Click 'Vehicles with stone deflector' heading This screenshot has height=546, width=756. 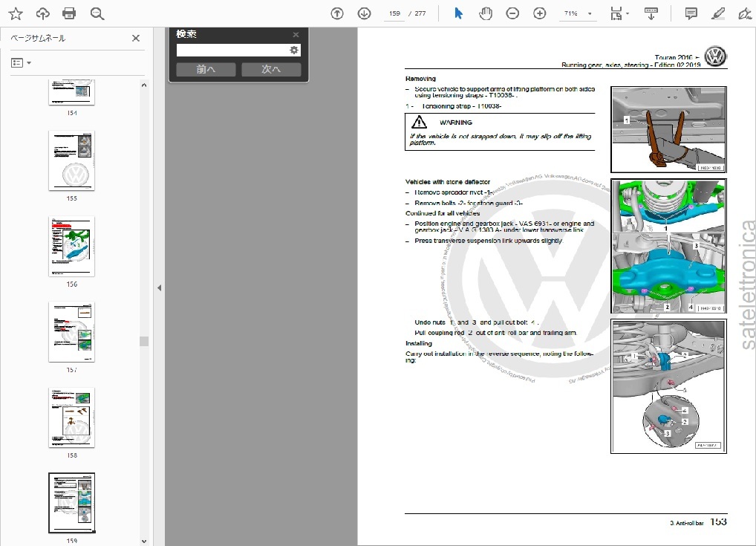click(x=447, y=182)
